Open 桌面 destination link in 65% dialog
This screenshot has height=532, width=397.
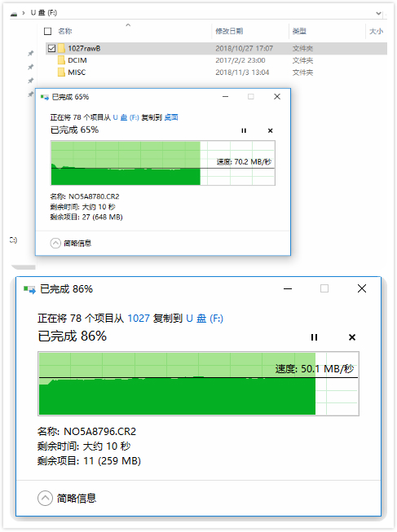[171, 117]
